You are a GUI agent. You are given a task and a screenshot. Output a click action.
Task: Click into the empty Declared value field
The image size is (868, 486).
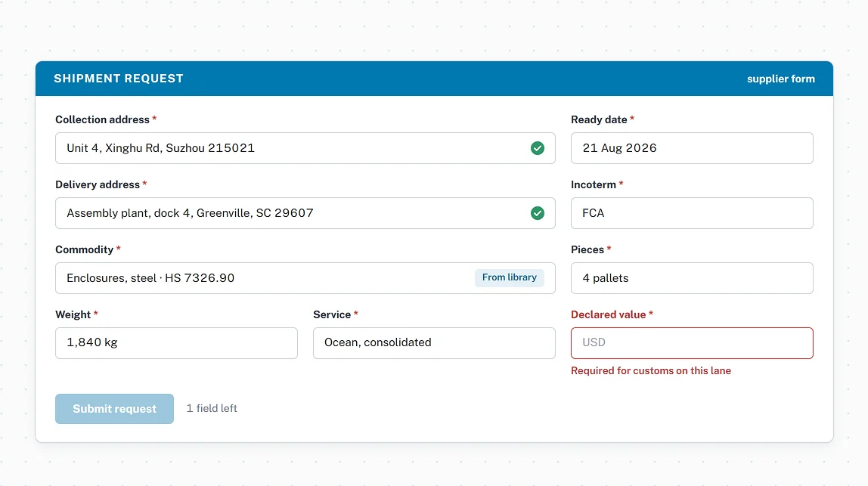pyautogui.click(x=692, y=342)
